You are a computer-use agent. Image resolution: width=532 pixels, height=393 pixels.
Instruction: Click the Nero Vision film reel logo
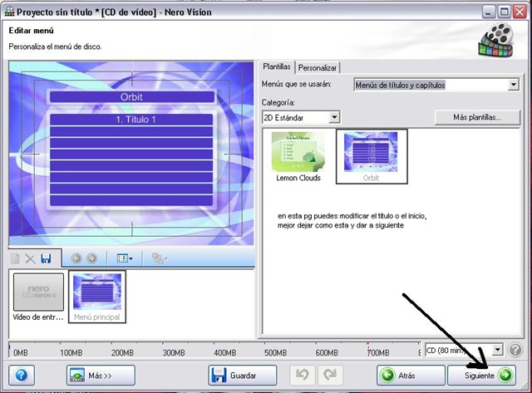click(496, 40)
